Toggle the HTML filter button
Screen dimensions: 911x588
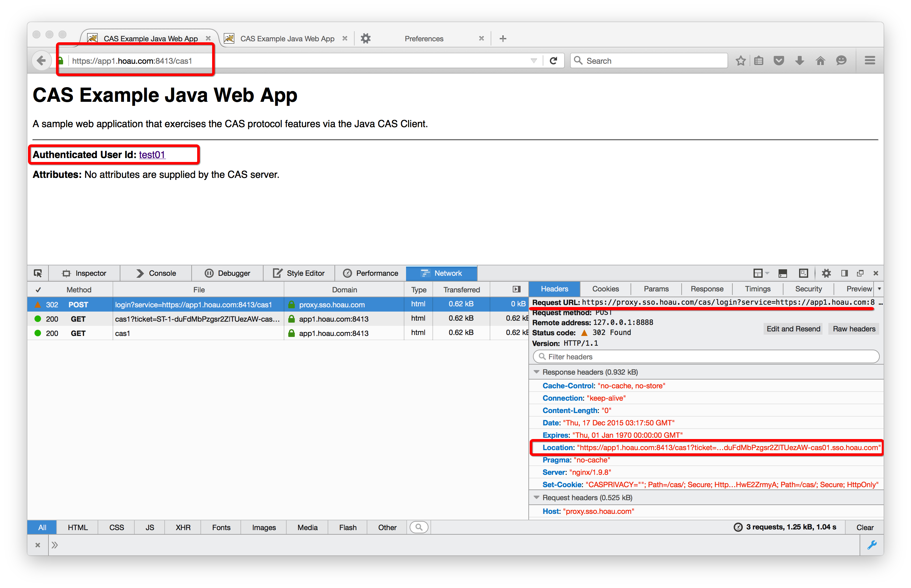pos(77,527)
